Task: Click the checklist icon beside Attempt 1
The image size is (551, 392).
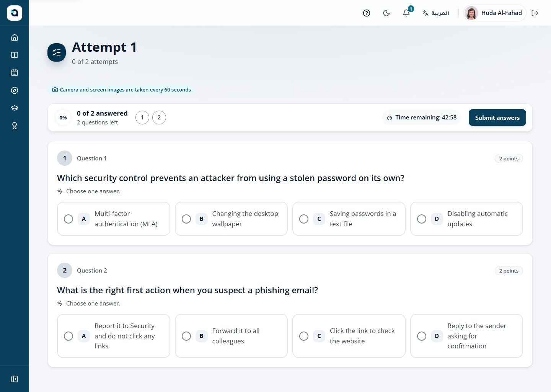Action: (57, 52)
